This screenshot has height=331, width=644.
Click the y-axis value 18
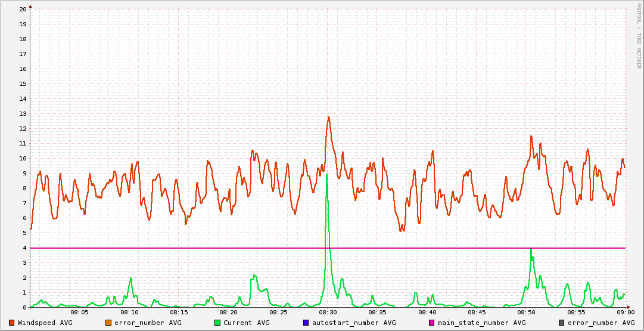click(x=23, y=39)
